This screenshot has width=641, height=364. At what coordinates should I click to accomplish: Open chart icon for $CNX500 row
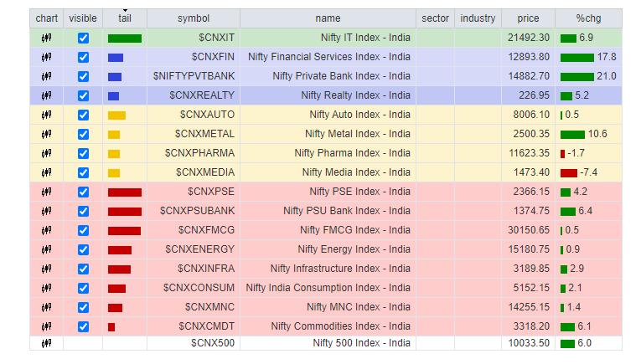click(x=46, y=343)
